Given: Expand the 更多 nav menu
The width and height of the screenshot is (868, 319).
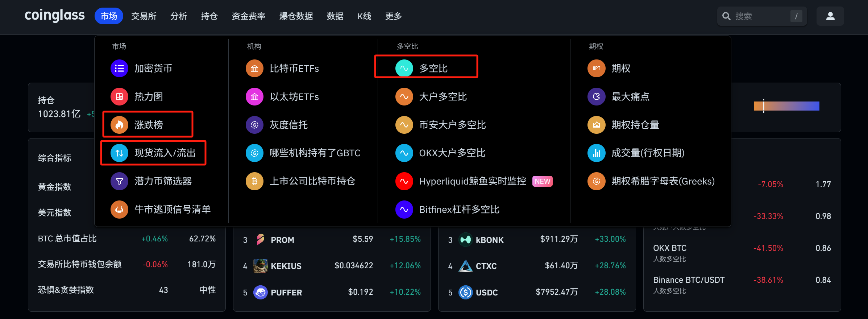Looking at the screenshot, I should tap(393, 16).
